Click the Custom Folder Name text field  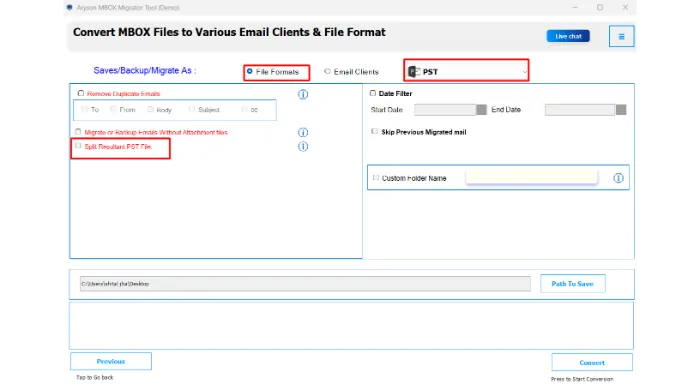(531, 177)
